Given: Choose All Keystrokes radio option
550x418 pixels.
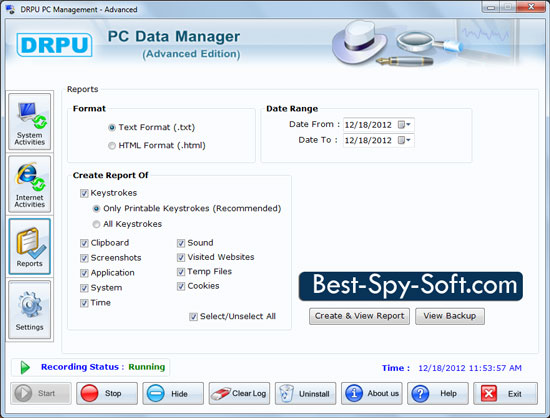Looking at the screenshot, I should pos(96,224).
